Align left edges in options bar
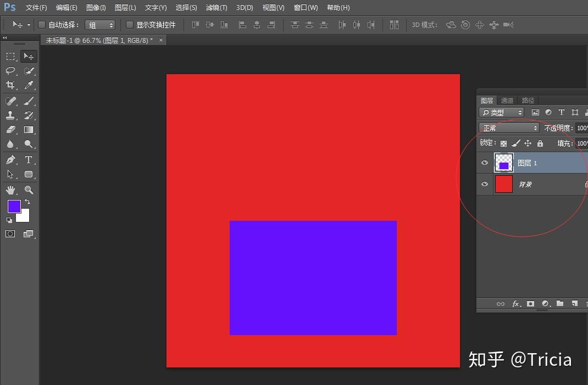588x385 pixels. 242,25
